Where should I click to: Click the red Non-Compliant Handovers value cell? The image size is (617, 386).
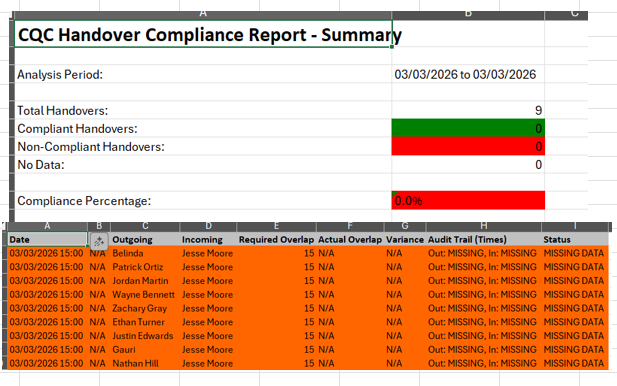468,146
